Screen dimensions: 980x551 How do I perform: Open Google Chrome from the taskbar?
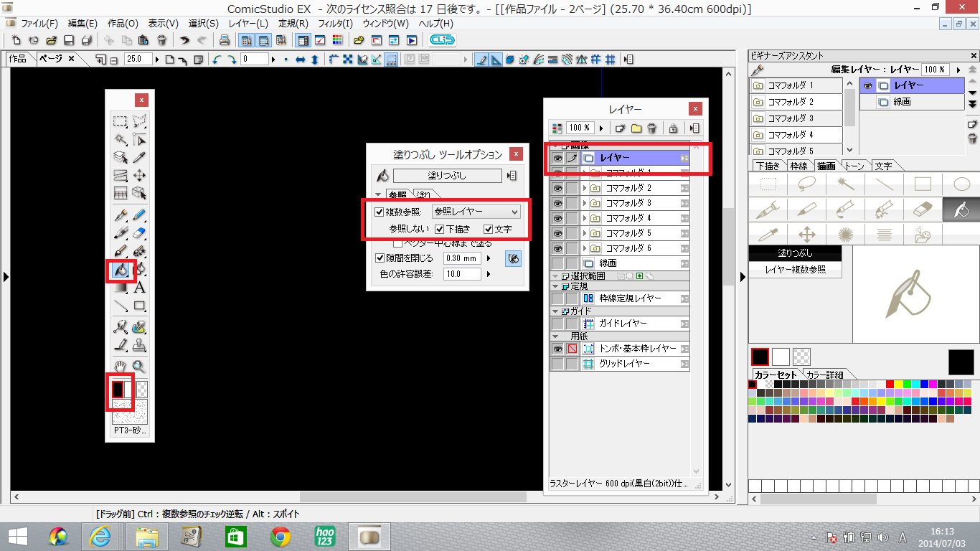pyautogui.click(x=281, y=536)
